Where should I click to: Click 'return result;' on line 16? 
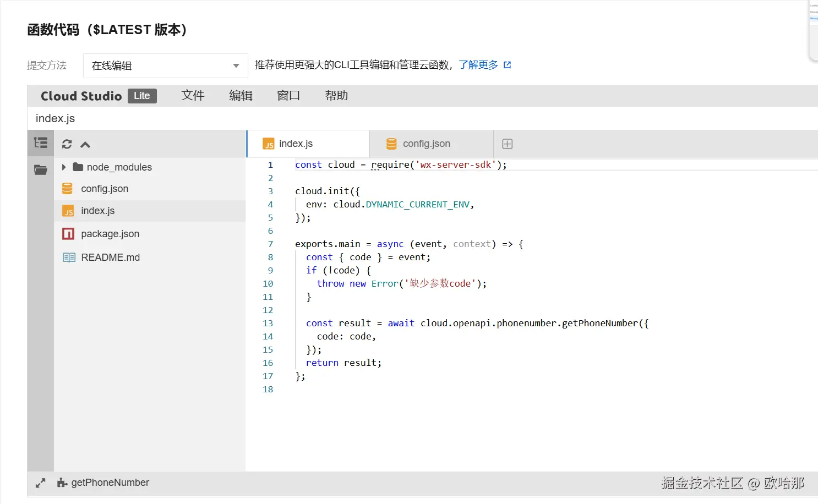click(x=343, y=363)
